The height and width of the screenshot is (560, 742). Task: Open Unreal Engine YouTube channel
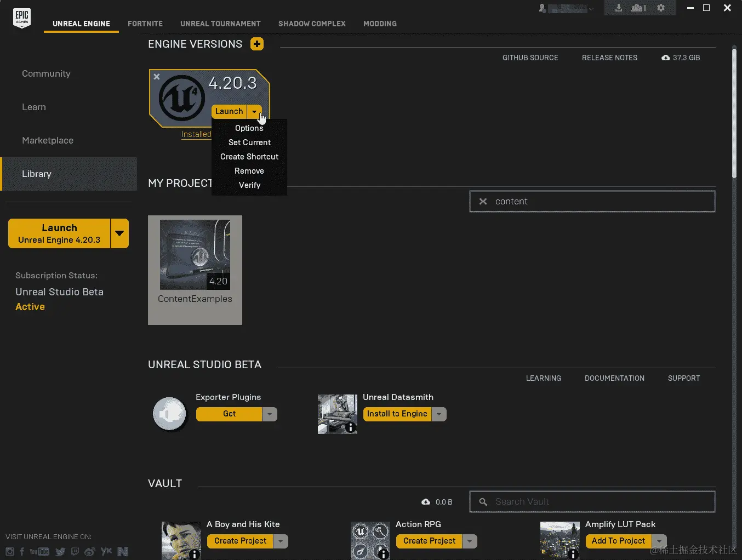pos(39,551)
